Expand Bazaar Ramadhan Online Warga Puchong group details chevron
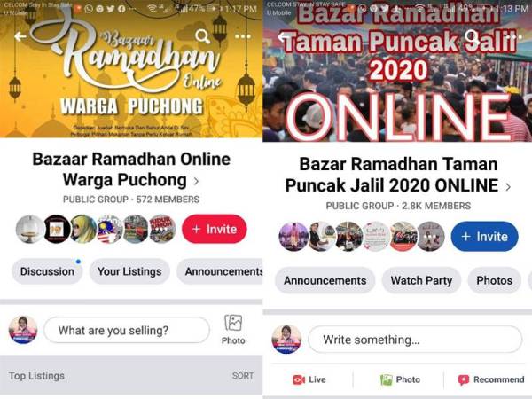 (196, 181)
